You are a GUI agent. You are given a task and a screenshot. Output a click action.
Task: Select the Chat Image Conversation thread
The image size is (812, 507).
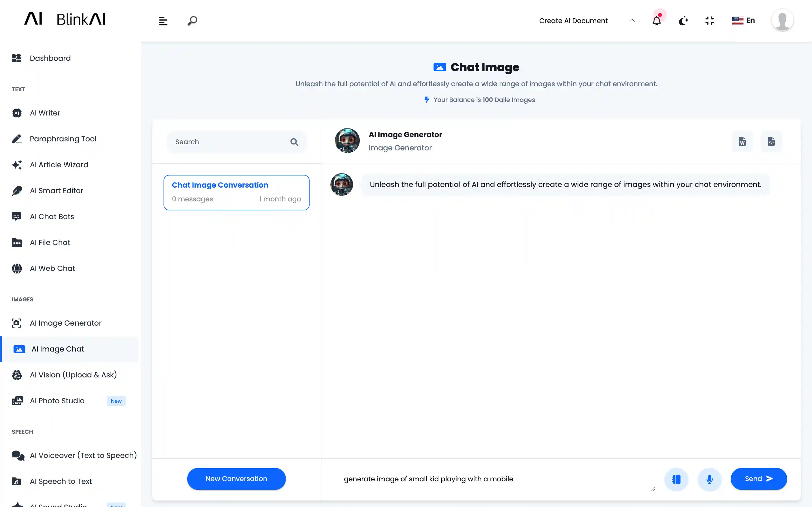(236, 192)
